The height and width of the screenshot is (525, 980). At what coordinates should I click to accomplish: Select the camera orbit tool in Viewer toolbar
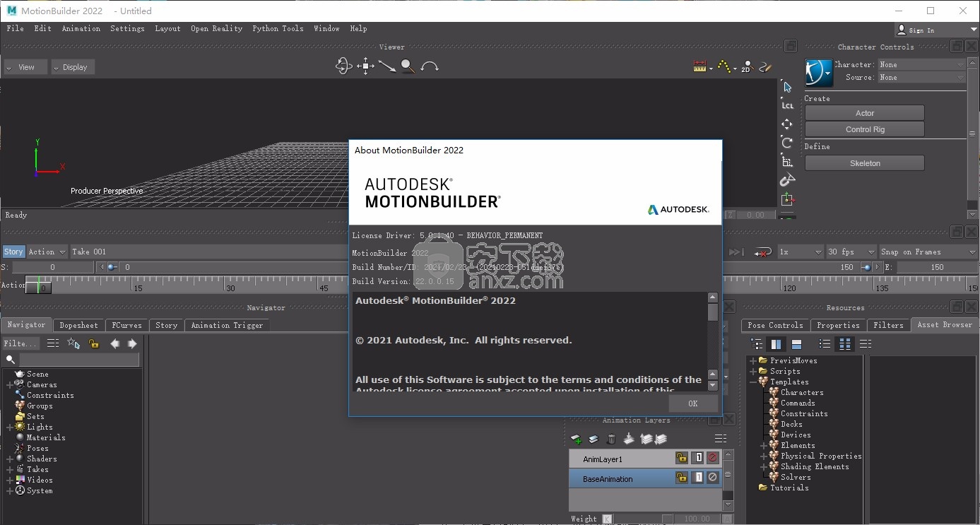343,66
